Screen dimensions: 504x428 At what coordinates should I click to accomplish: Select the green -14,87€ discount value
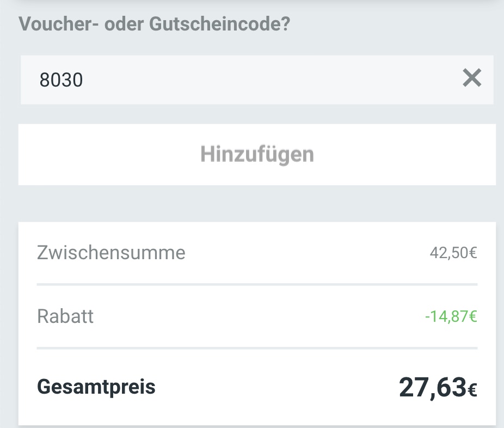point(450,315)
